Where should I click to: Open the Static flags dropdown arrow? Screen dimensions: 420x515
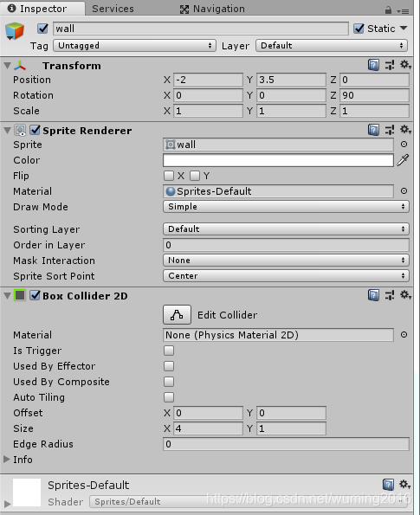point(404,29)
